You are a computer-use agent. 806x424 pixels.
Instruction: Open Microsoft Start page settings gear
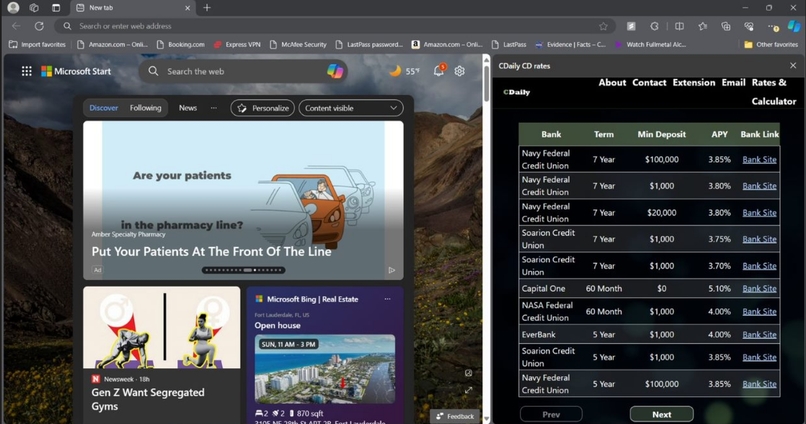[x=460, y=71]
